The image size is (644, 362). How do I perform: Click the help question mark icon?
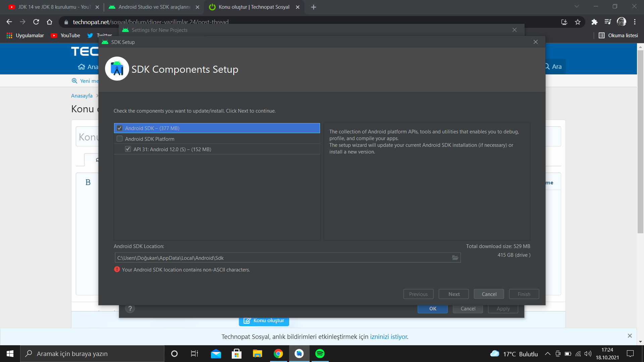130,309
